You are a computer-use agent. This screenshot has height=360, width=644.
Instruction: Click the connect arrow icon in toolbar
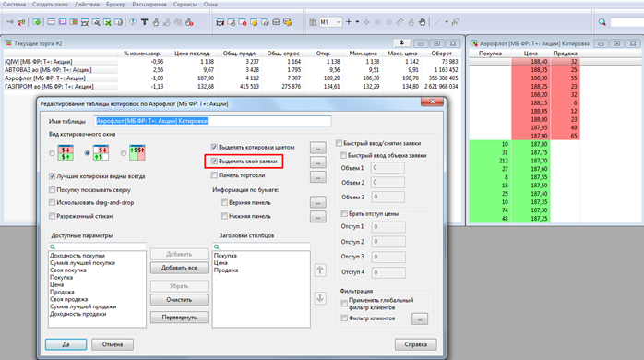coord(10,22)
